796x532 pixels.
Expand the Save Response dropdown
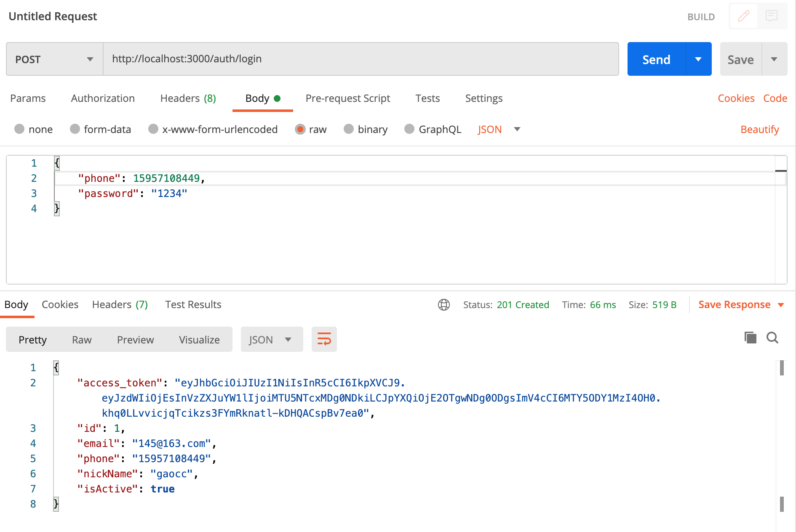click(781, 305)
